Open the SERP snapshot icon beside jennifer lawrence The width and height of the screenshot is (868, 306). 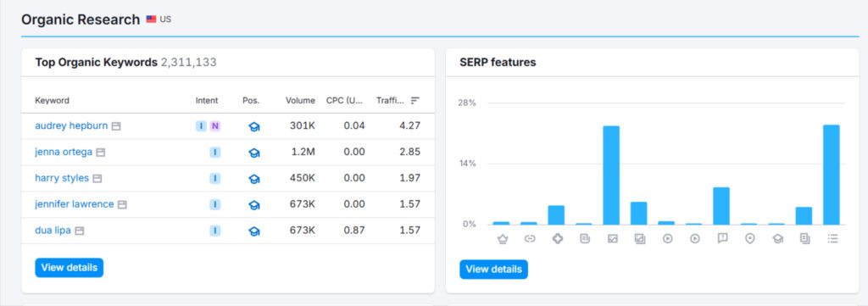(122, 205)
